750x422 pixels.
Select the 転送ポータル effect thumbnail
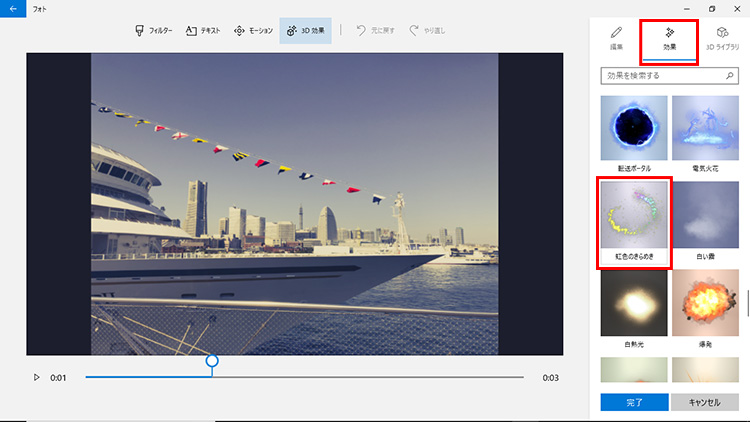[633, 129]
